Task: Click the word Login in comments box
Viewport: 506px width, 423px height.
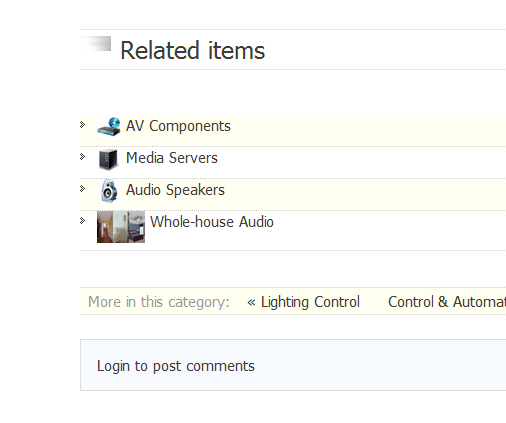Action: [x=113, y=366]
